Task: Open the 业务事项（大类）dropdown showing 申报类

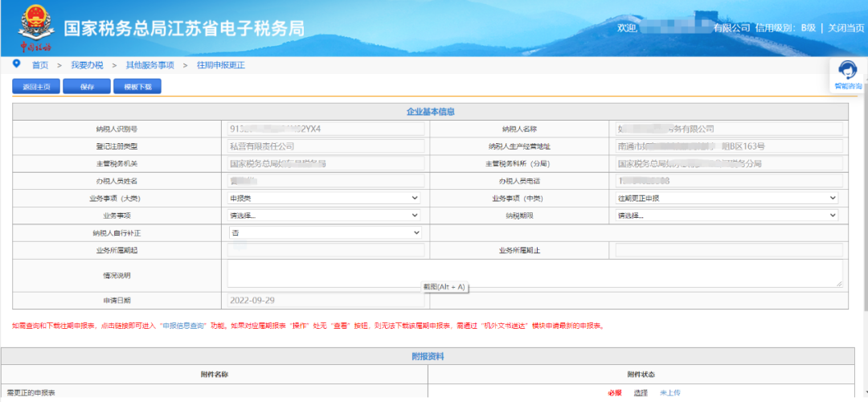Action: click(x=325, y=198)
